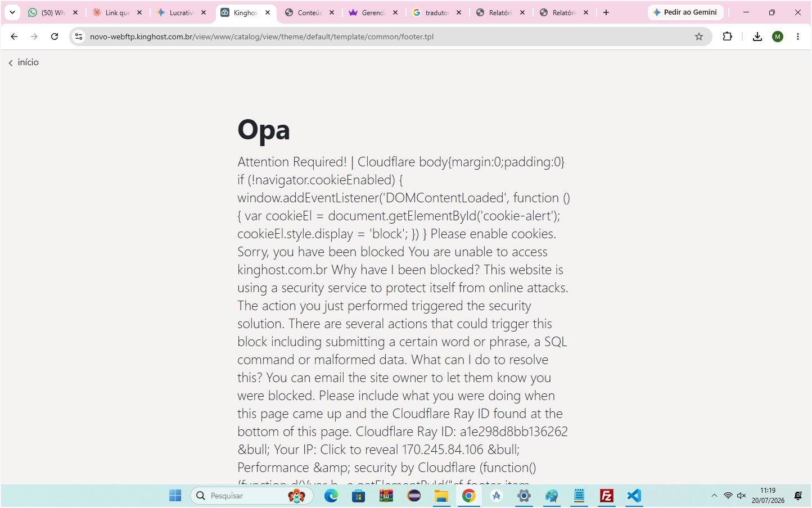Click the browser forward arrow
The height and width of the screenshot is (508, 812).
point(34,37)
